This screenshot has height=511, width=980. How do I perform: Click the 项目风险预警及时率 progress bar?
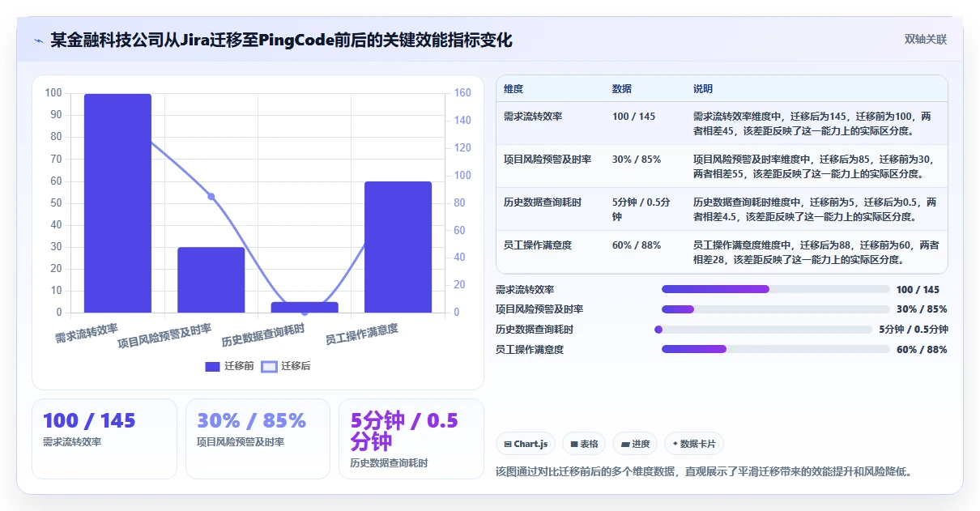(776, 309)
